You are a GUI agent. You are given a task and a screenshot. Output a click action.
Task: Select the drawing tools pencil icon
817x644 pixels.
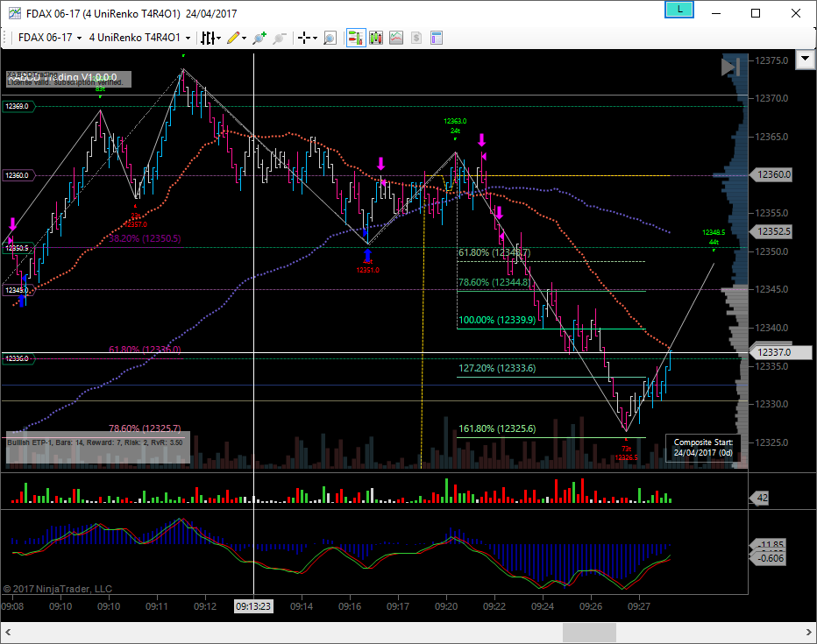coord(233,38)
